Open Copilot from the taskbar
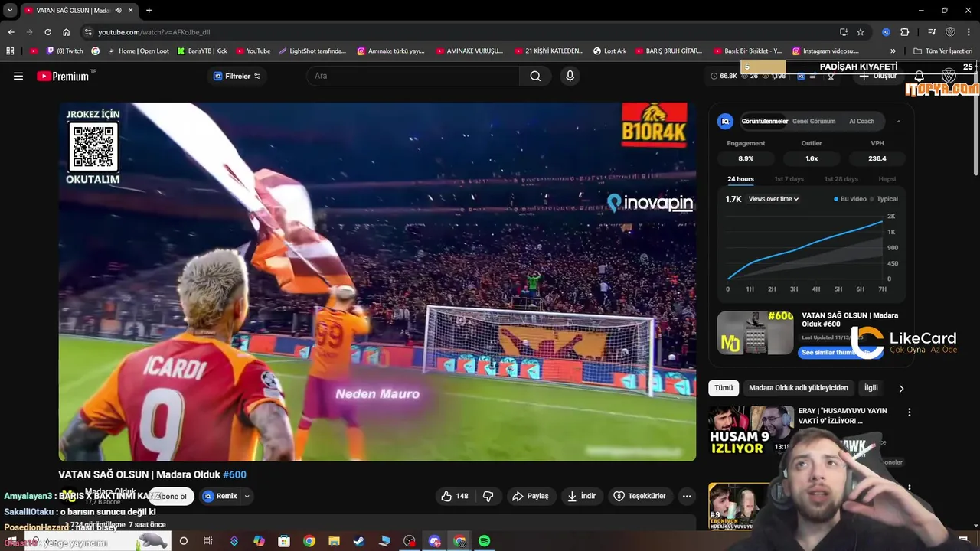The image size is (980, 551). 259,541
